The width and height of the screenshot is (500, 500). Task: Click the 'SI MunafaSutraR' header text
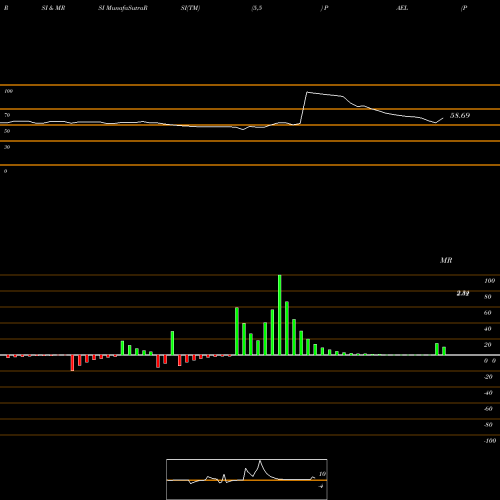tap(123, 8)
